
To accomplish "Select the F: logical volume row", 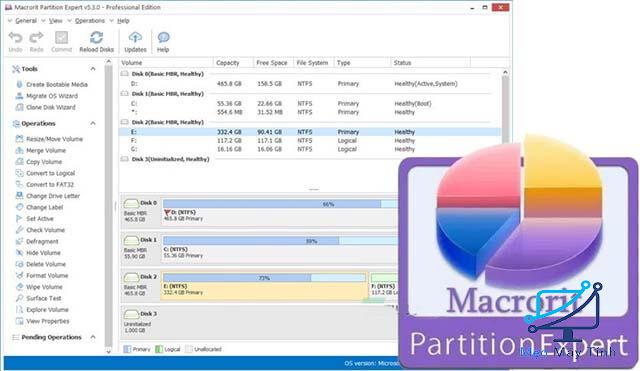I will (310, 141).
